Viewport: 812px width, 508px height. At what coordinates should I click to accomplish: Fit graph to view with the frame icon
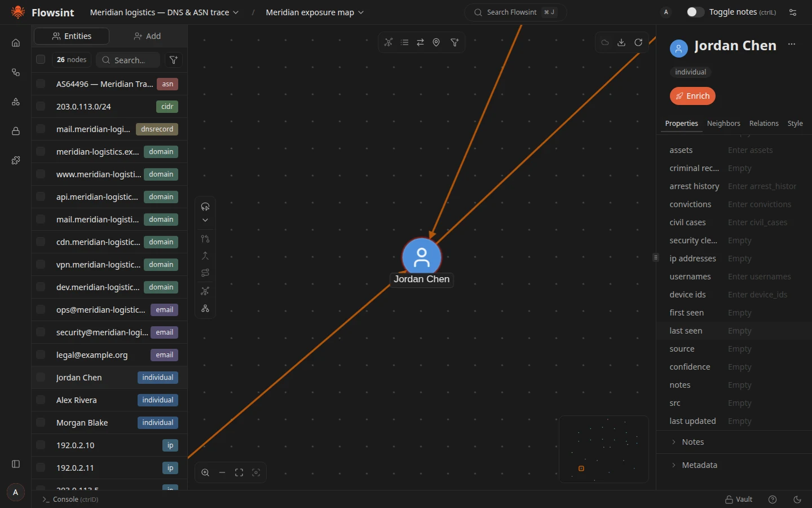239,472
